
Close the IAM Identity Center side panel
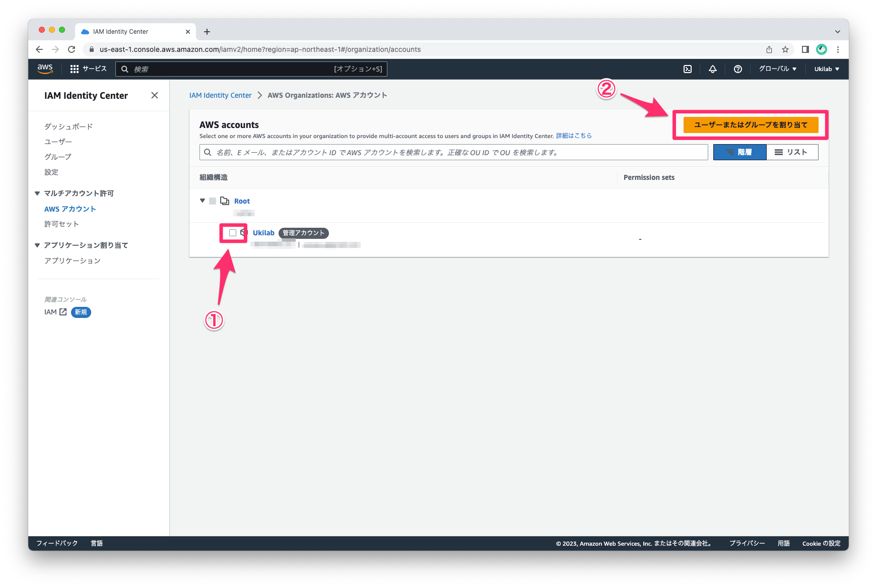click(155, 95)
